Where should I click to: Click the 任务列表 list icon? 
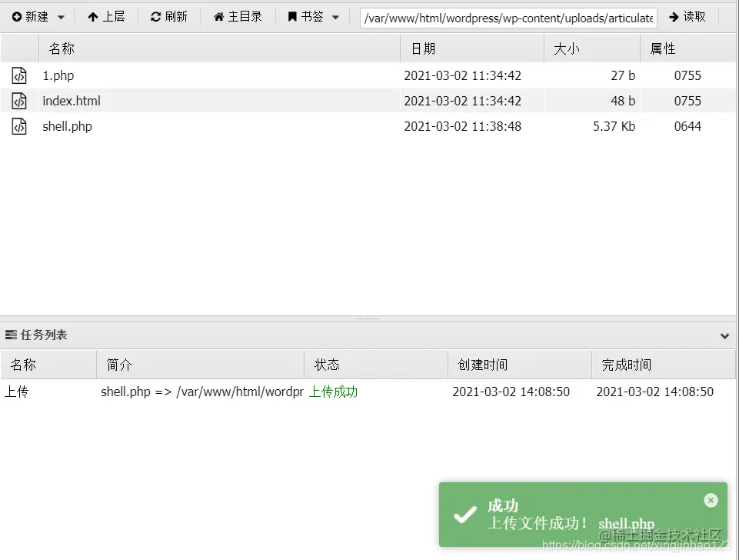coord(11,335)
